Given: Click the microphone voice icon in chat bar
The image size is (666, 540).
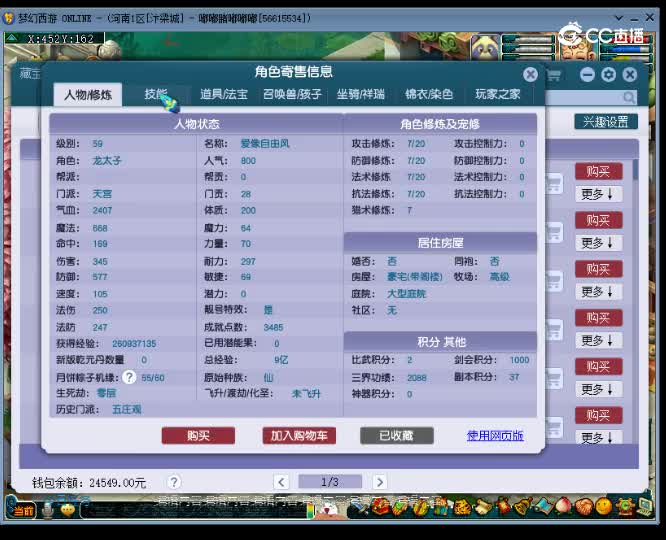Looking at the screenshot, I should point(48,510).
